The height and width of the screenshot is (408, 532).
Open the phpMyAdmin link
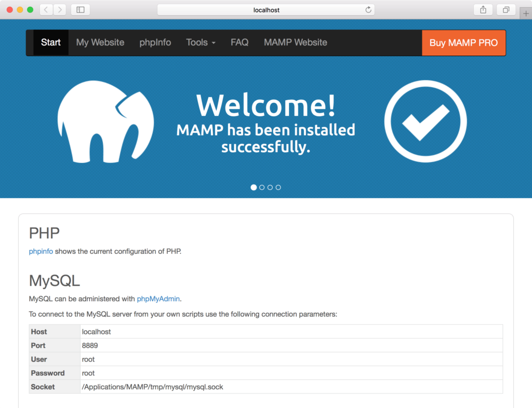click(158, 299)
